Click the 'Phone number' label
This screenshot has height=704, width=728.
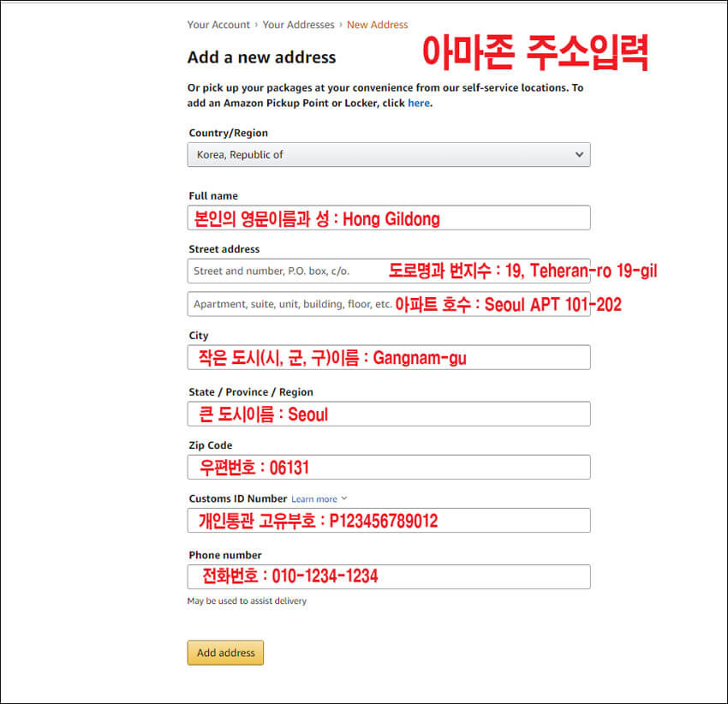tap(225, 555)
